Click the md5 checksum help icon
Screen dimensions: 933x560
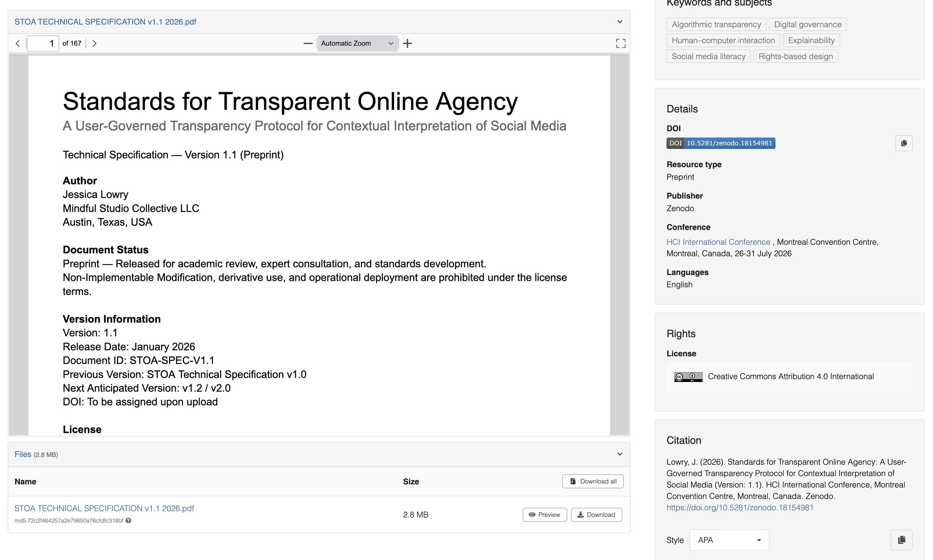click(x=128, y=521)
